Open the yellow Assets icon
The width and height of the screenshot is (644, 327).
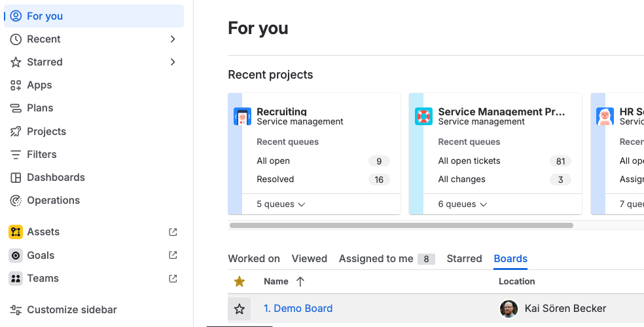[16, 232]
